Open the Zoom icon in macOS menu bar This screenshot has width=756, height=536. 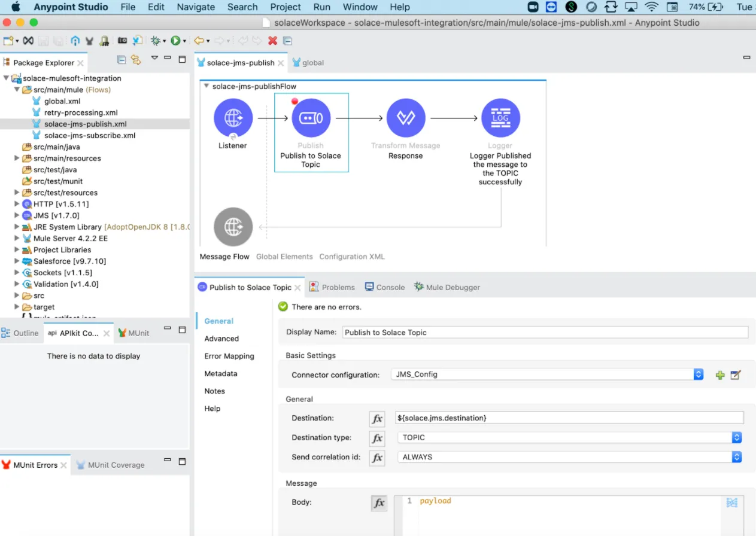point(533,7)
